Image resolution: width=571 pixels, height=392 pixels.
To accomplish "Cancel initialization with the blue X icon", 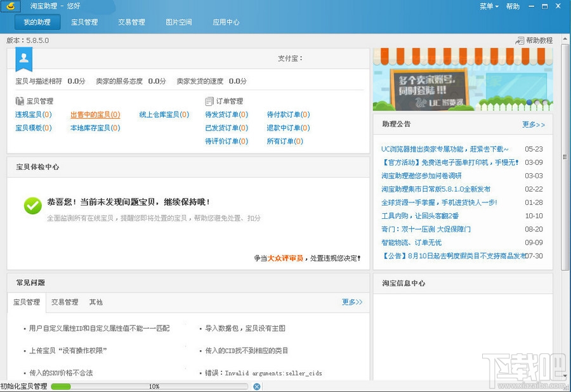I will [x=256, y=386].
